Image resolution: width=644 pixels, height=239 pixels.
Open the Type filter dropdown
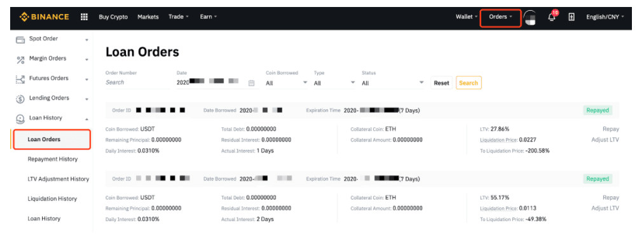(334, 83)
